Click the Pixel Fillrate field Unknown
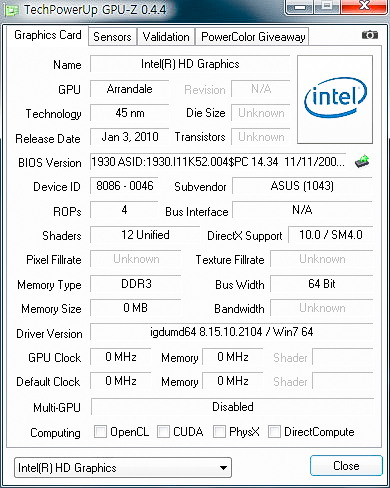Screen dimensions: 390x488 coord(136,259)
